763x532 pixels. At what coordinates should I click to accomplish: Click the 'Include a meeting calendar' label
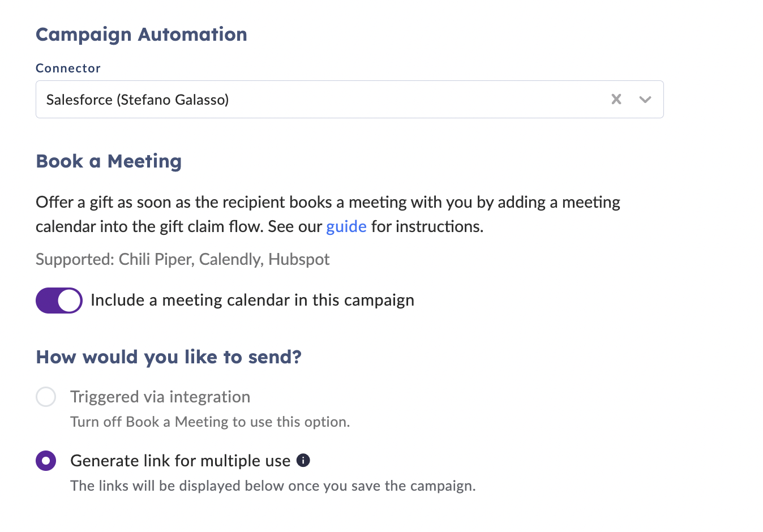pos(252,300)
